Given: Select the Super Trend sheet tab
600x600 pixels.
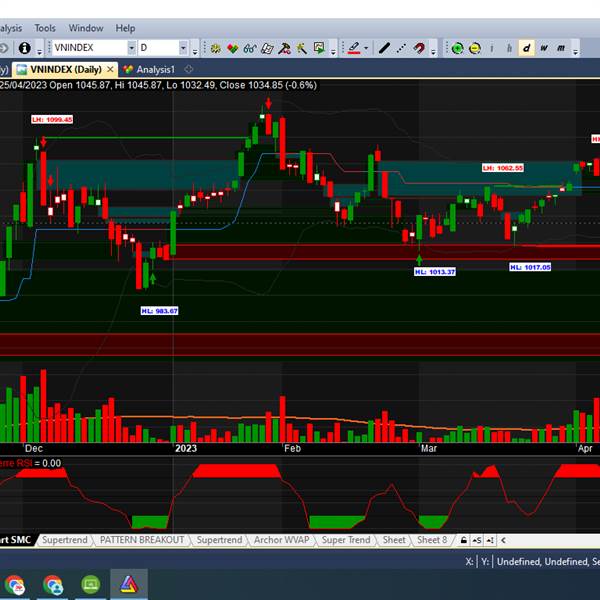Looking at the screenshot, I should [346, 540].
